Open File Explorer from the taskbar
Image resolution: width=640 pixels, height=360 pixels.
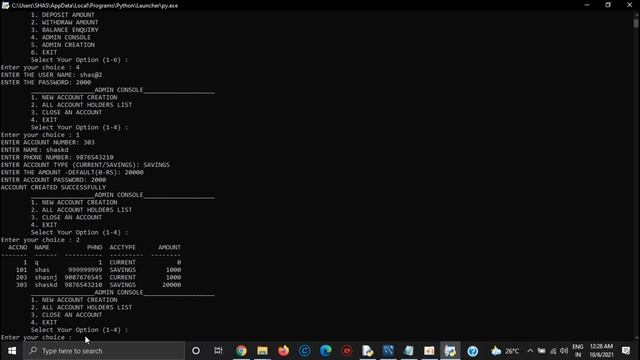coord(262,351)
